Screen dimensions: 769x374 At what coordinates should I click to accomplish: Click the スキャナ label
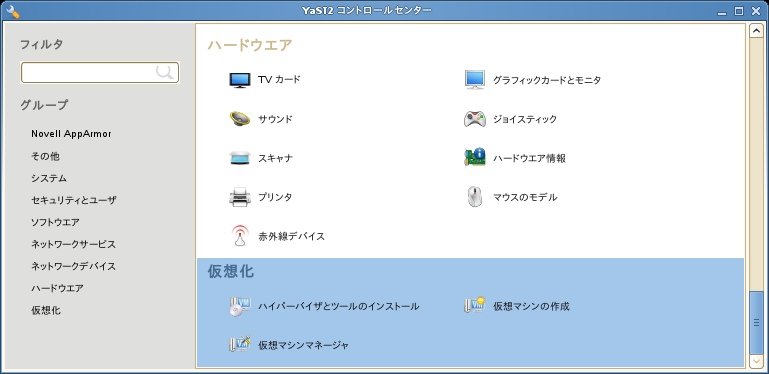click(x=275, y=158)
